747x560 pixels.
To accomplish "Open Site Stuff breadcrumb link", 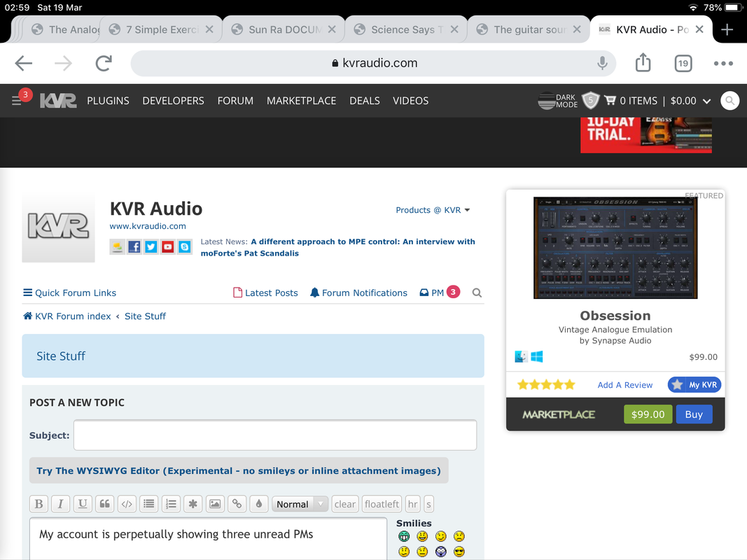I will point(146,316).
